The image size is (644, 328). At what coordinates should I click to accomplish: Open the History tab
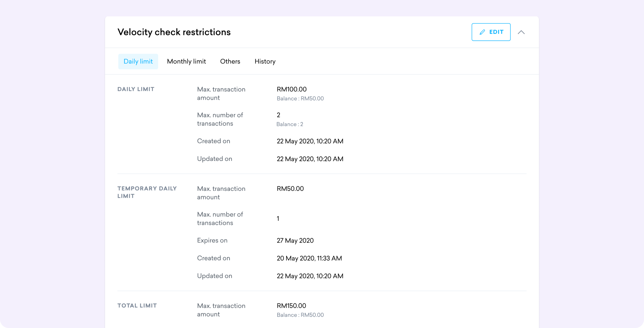[x=265, y=61]
